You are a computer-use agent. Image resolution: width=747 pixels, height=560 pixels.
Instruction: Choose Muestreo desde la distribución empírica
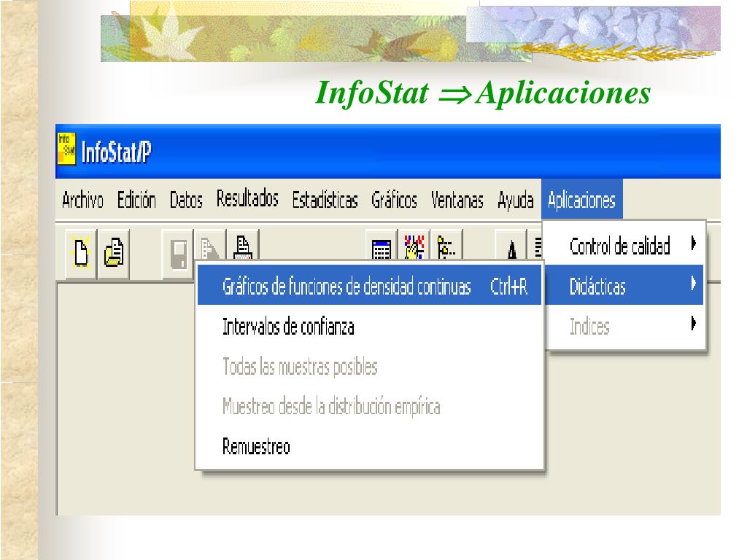pos(369,407)
